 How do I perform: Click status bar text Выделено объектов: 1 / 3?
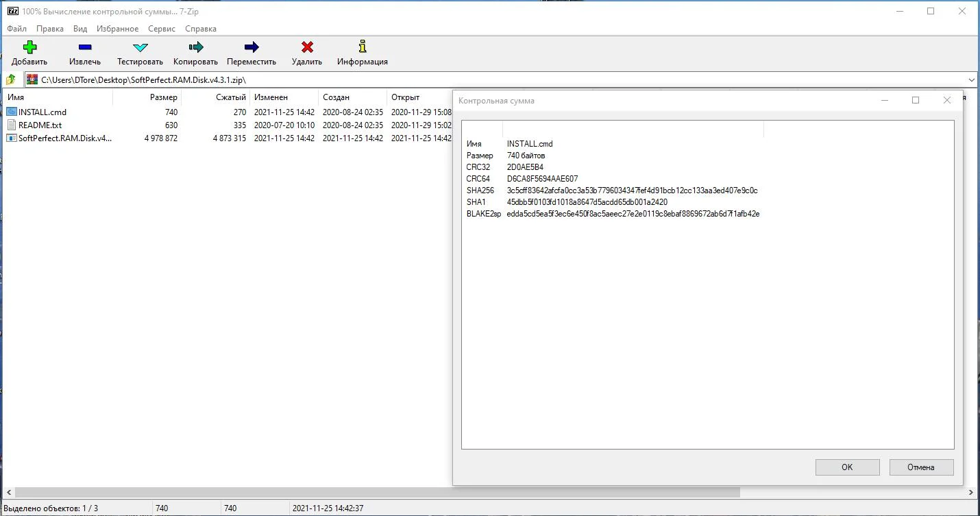51,508
